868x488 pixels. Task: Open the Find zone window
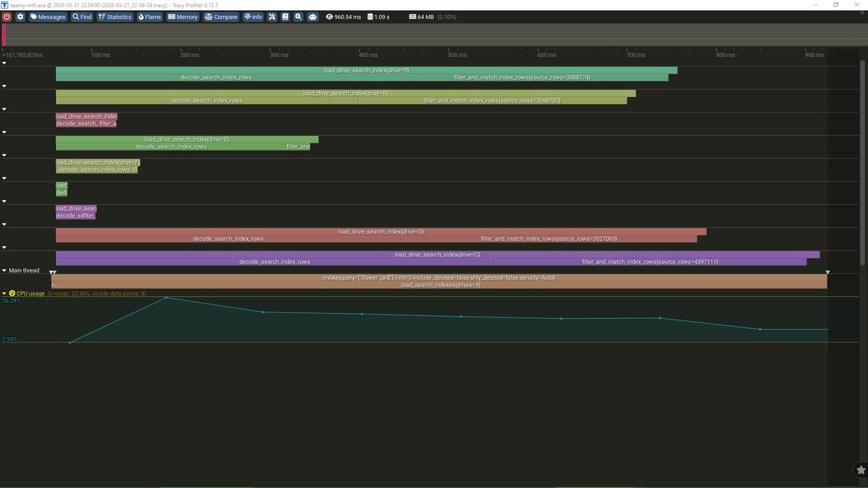point(82,17)
